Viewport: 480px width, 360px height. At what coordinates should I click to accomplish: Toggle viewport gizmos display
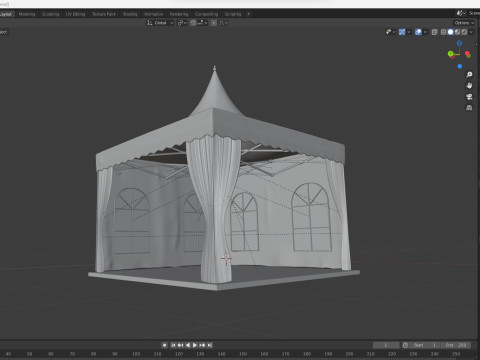402,32
